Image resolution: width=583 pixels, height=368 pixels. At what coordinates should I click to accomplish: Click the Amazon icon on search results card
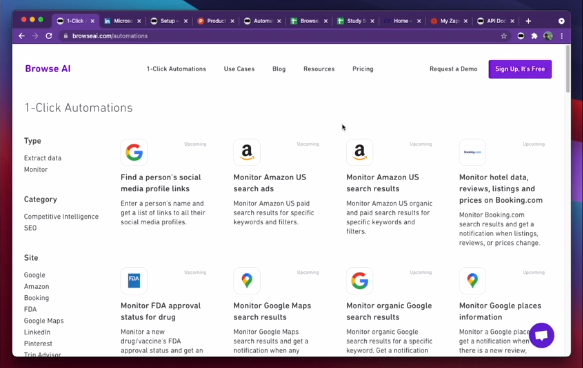(360, 152)
